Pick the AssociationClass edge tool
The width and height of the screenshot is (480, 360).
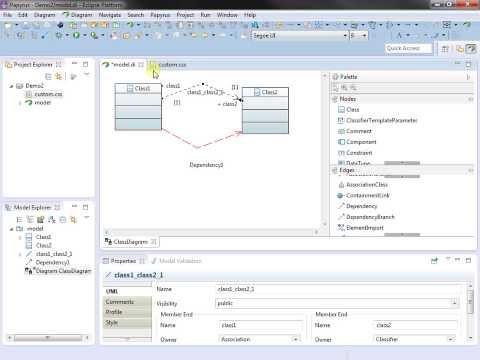coord(363,185)
